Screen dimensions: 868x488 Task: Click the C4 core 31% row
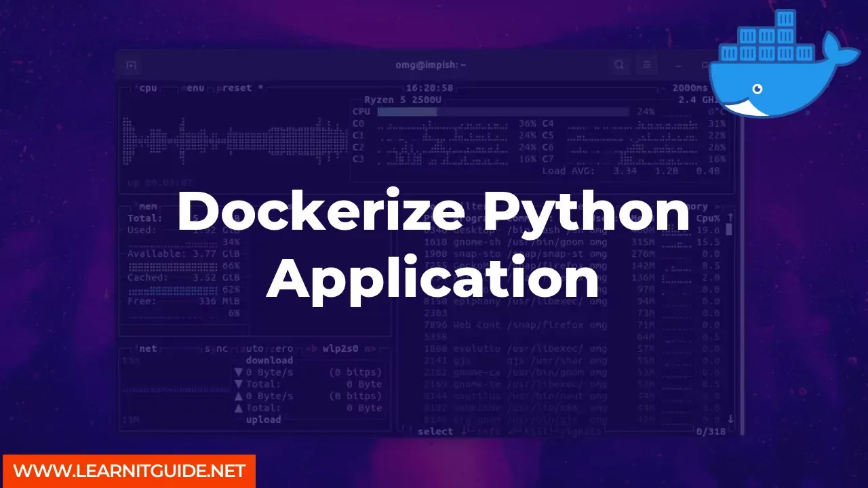point(634,124)
